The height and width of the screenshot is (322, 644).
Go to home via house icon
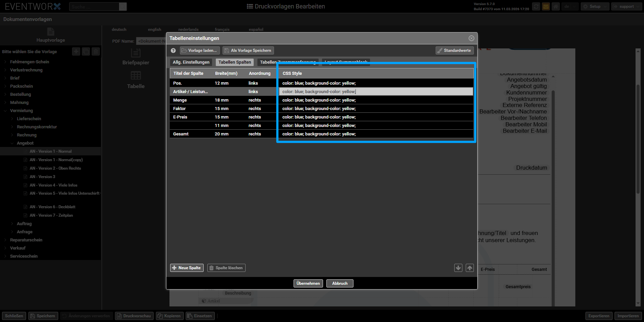point(555,6)
